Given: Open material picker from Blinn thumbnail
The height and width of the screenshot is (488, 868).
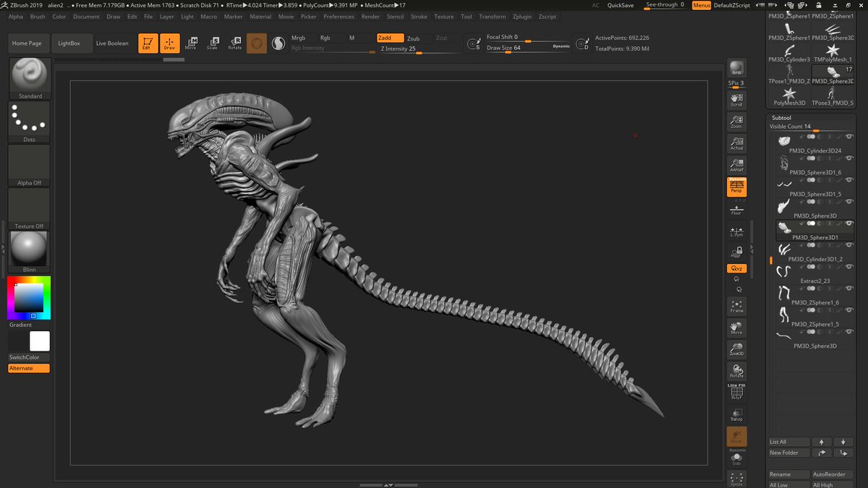Looking at the screenshot, I should [x=30, y=252].
